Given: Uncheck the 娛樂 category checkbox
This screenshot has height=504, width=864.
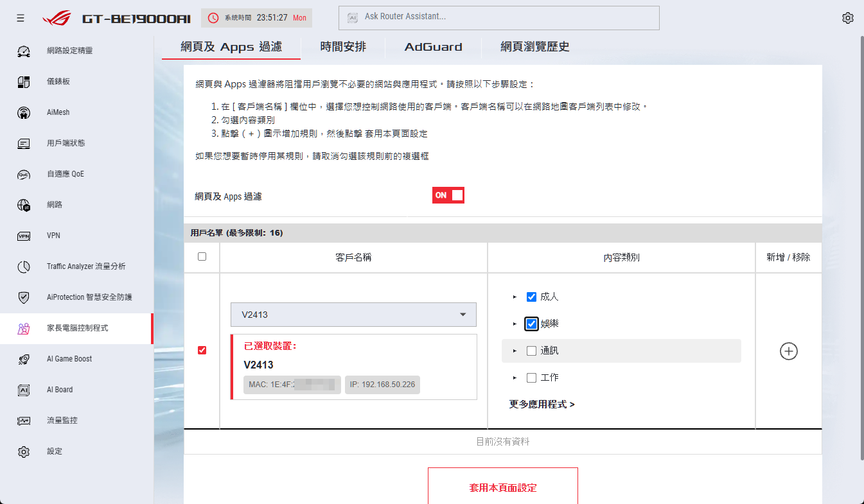Looking at the screenshot, I should (531, 324).
